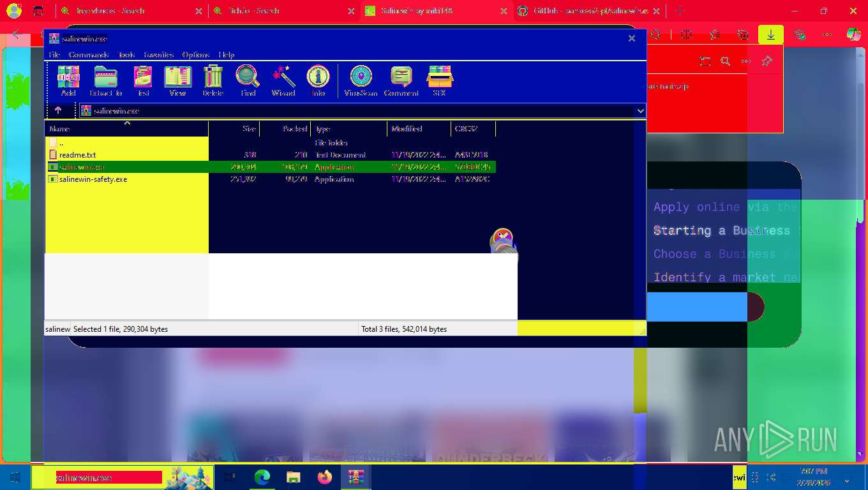
Task: Open the Options menu
Action: click(x=197, y=55)
